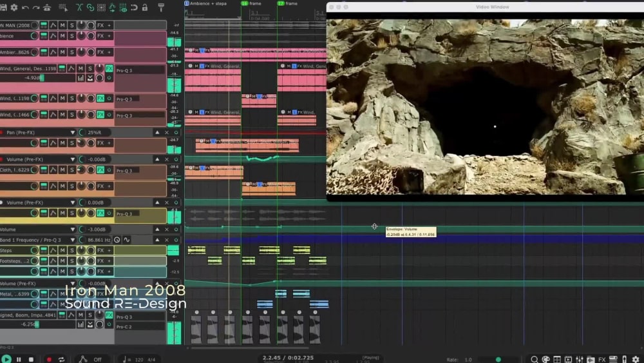Stop playback in the transport bar
Screen dimensions: 644x363
(x=31, y=359)
